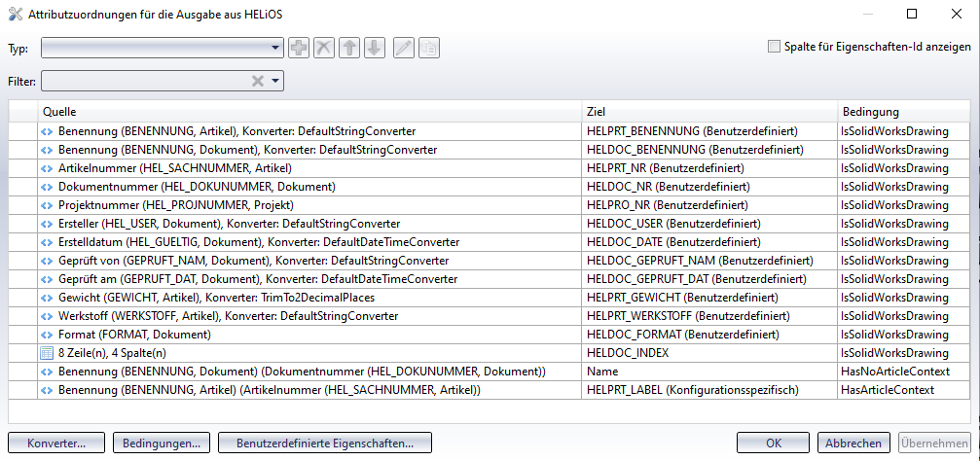Click the <> icon of Benennung Artikel DefaultStringConverter row
This screenshot has width=980, height=461.
(47, 132)
